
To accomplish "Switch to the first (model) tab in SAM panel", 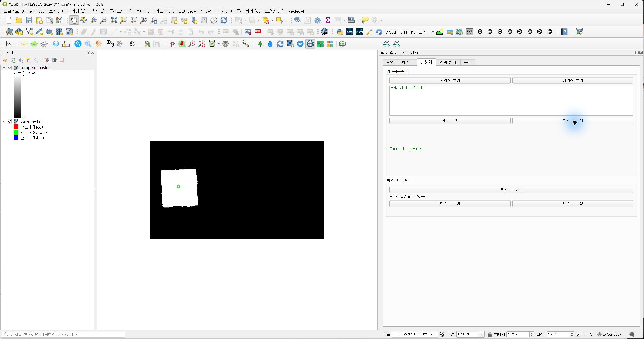I will [390, 62].
